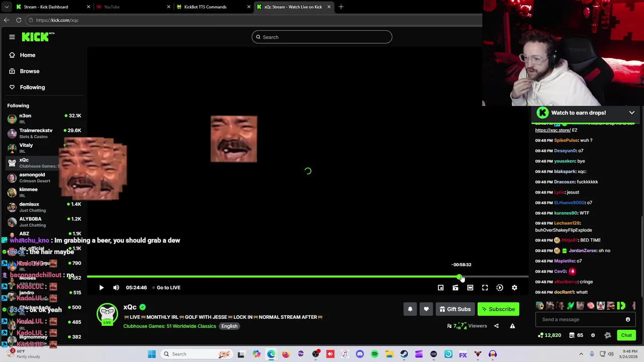Click the Kick search box

(x=322, y=37)
